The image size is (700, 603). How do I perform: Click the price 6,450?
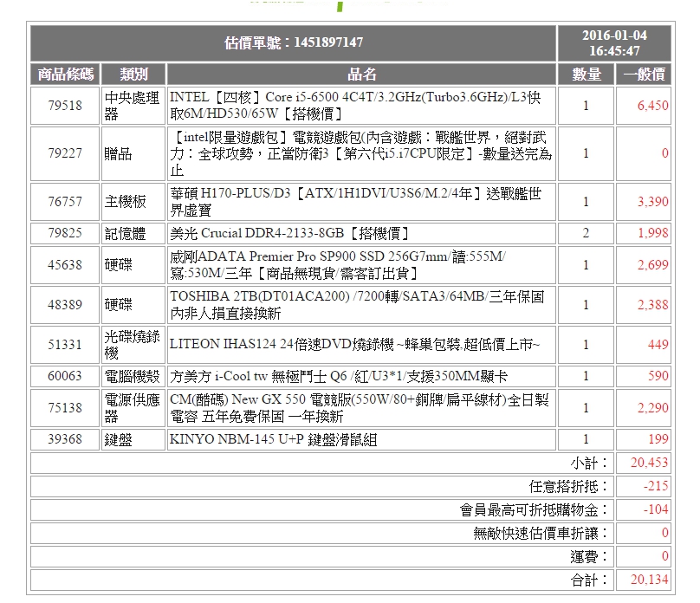pos(652,106)
